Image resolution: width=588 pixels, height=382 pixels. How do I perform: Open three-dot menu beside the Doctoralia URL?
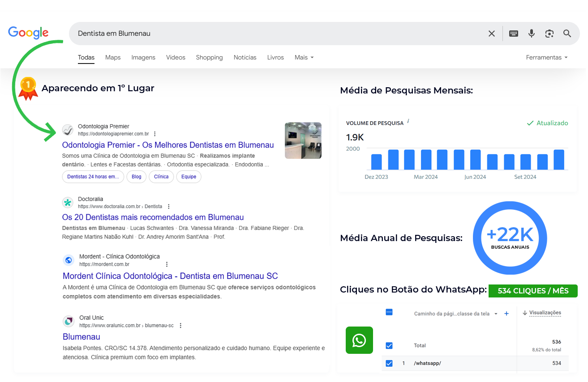(x=169, y=206)
